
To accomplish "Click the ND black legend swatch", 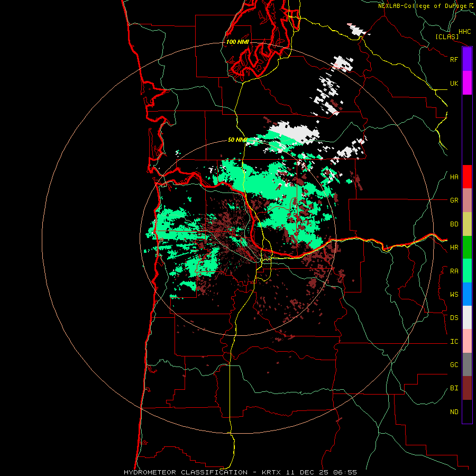I will (x=467, y=411).
